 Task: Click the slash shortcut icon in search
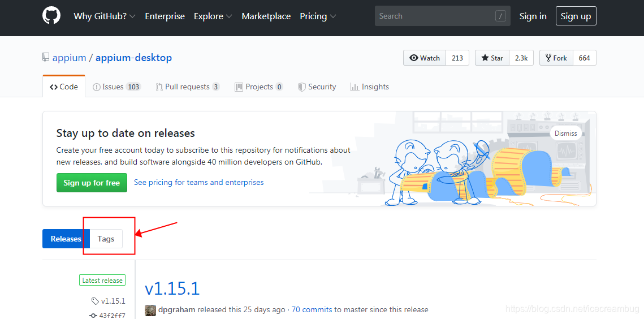tap(500, 16)
